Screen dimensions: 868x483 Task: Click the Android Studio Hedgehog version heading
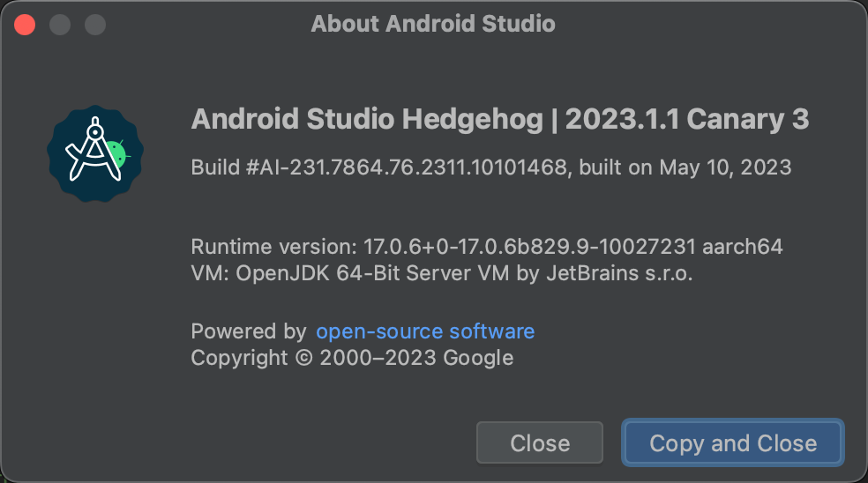point(500,119)
